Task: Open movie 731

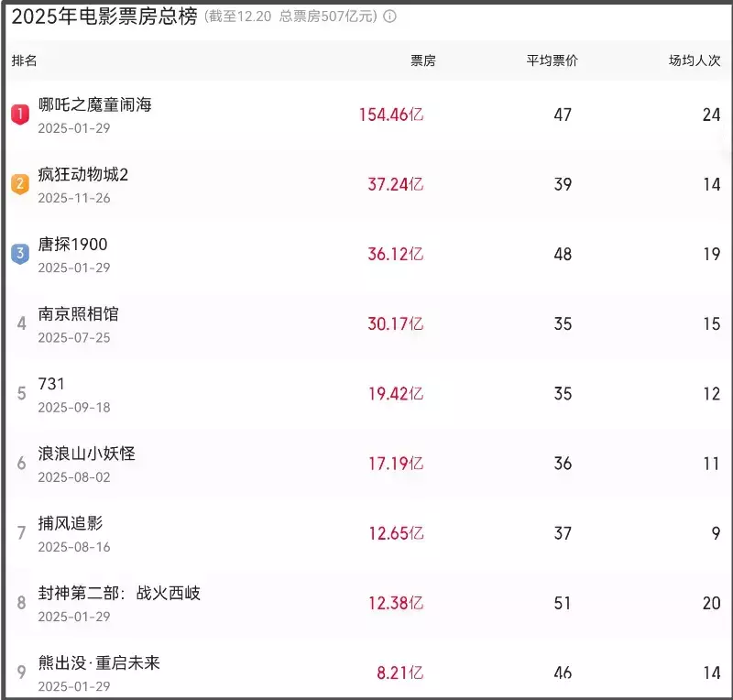Action: coord(51,384)
